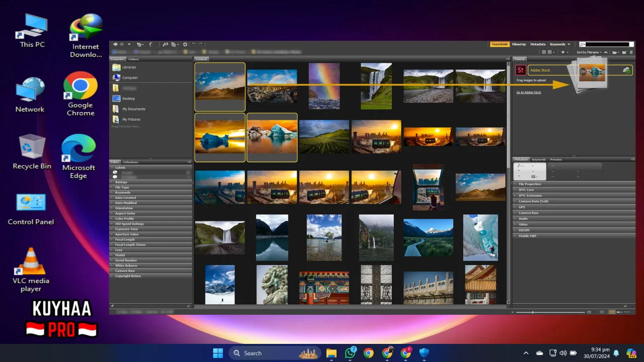Open recent folders dropdown arrow beside navigation
This screenshot has height=362, width=644.
point(129,44)
